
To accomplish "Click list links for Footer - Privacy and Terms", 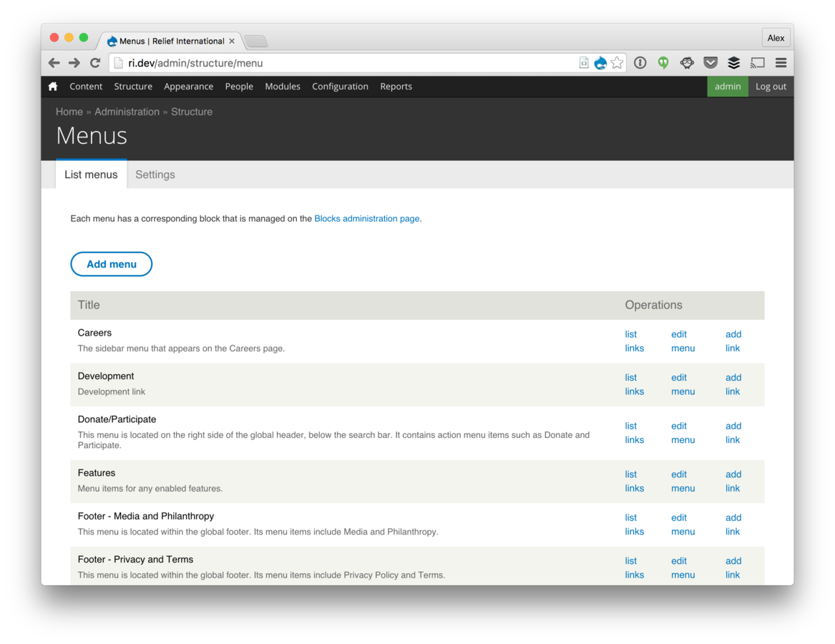I will pyautogui.click(x=634, y=567).
